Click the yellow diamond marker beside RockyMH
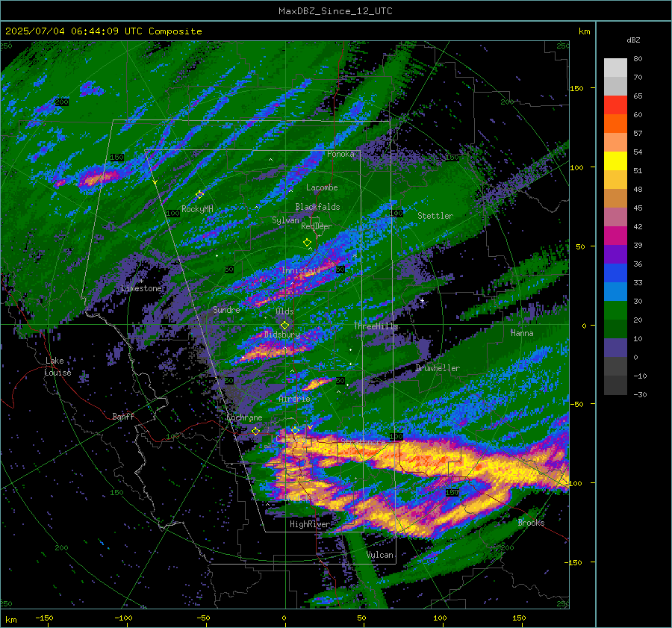The height and width of the screenshot is (628, 672). tap(199, 194)
